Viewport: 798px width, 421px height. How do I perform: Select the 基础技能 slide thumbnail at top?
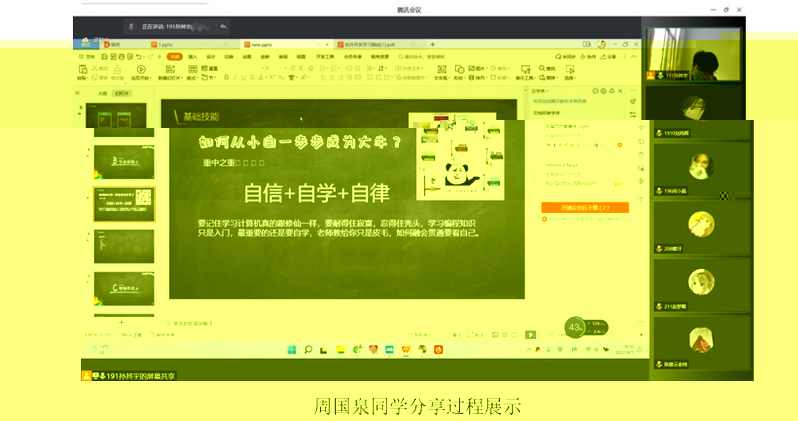124,117
